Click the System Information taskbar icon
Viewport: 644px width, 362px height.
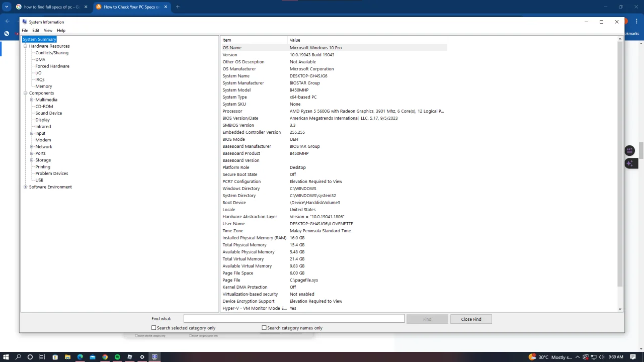(154, 357)
